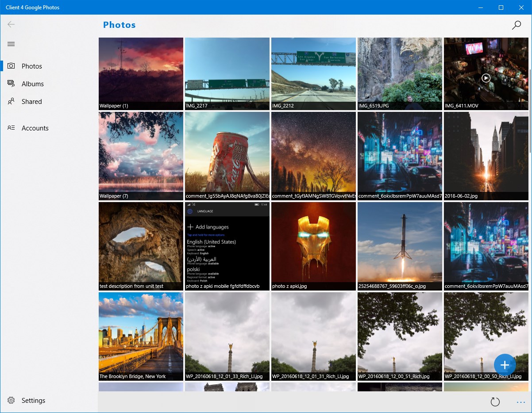Viewport: 532px width, 413px height.
Task: Click the Albums icon in sidebar
Action: pyautogui.click(x=11, y=84)
